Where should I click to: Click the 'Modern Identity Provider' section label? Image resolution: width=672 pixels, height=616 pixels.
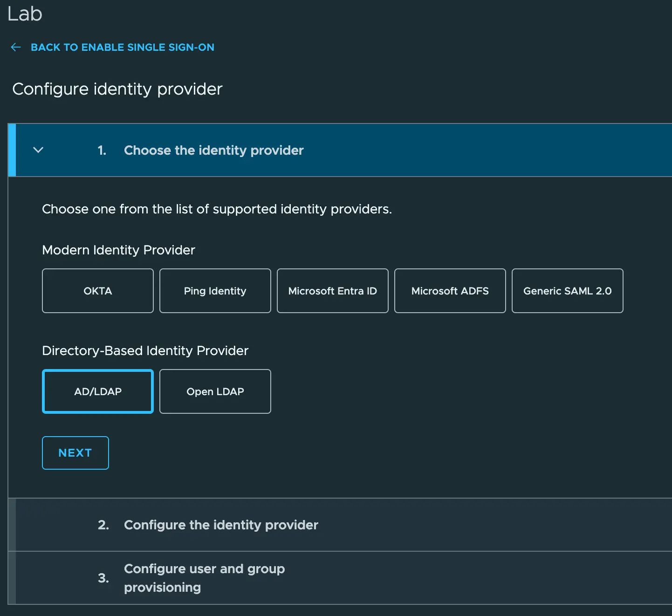(x=118, y=250)
